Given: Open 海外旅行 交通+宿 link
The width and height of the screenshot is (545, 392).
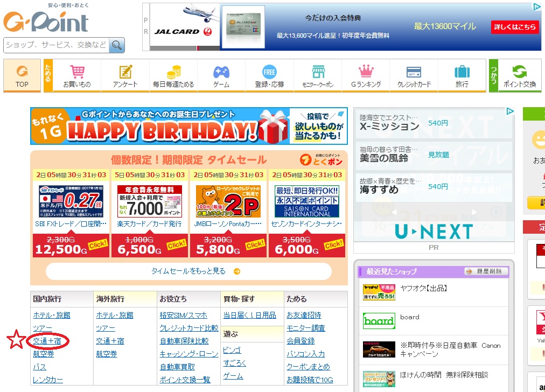Looking at the screenshot, I should tap(110, 341).
